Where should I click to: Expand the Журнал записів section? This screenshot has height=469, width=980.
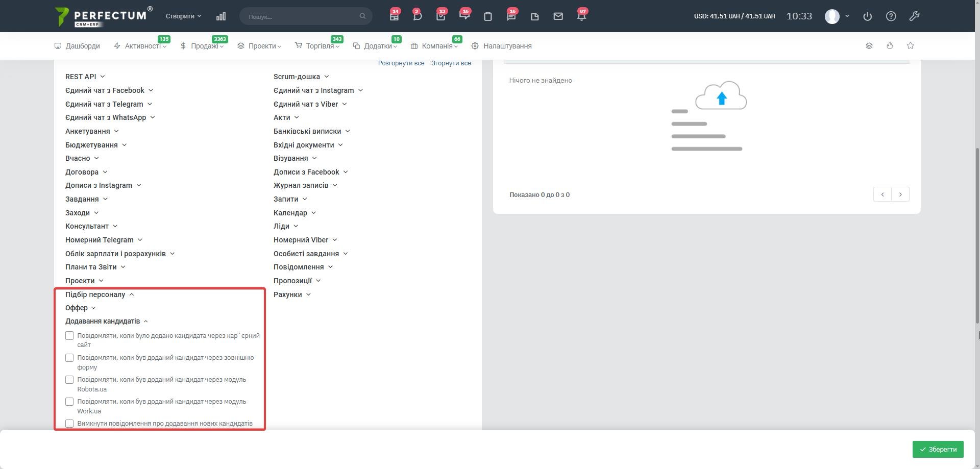click(305, 185)
